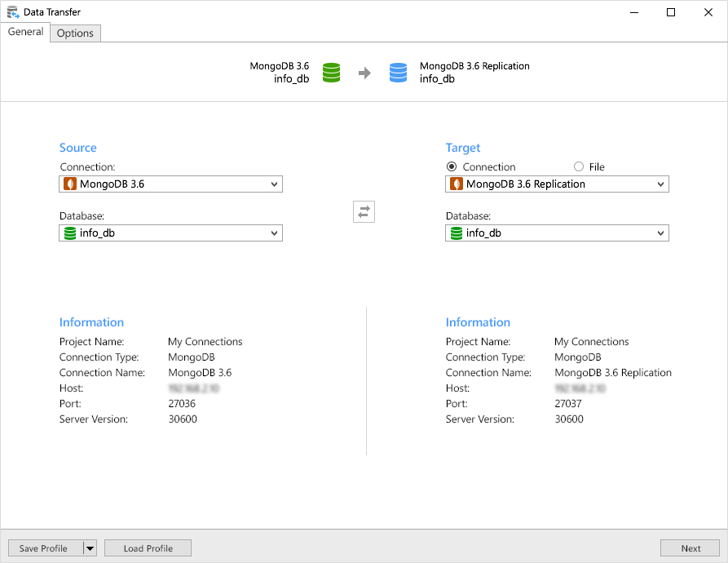Minimize the Data Transfer window
This screenshot has width=728, height=563.
point(634,12)
